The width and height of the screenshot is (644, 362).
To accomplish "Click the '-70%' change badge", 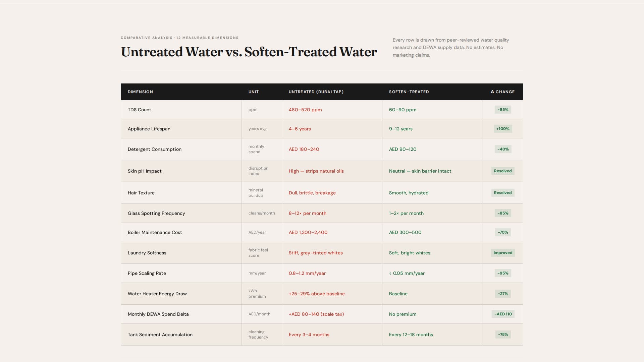I will tap(503, 232).
